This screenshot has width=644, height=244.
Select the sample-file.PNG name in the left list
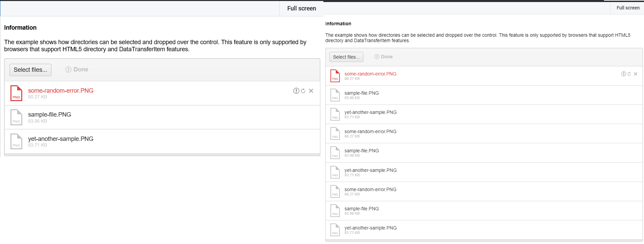click(50, 115)
